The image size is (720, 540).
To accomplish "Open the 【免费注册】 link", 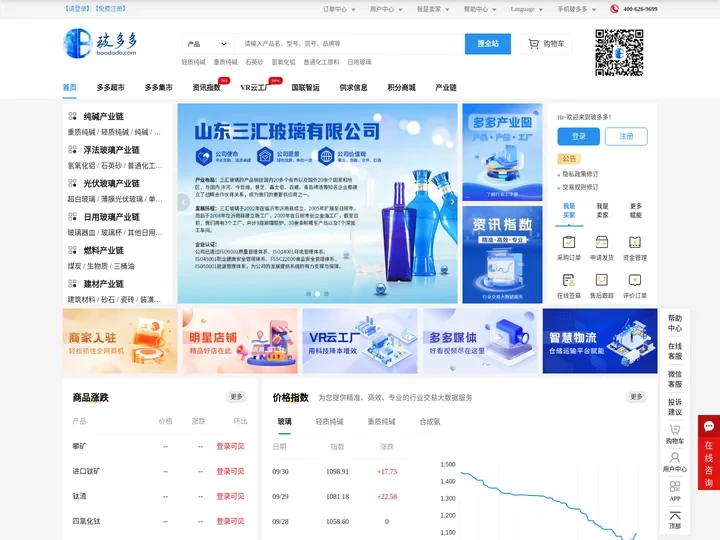I will click(110, 9).
